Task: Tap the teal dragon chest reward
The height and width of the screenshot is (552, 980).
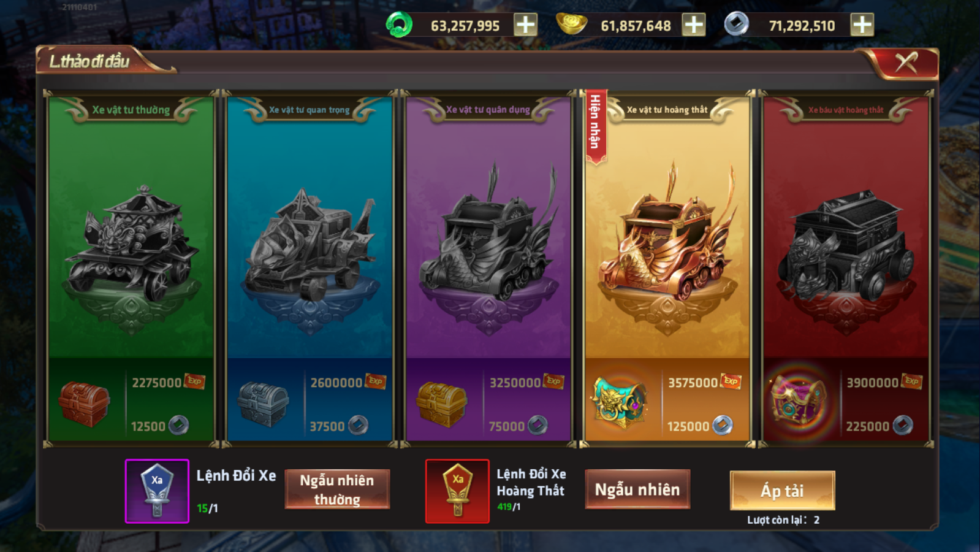Action: pos(620,402)
